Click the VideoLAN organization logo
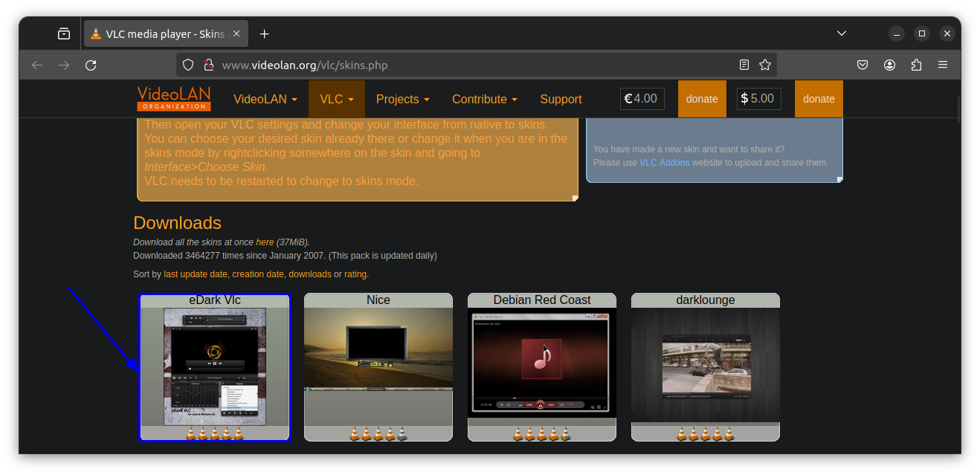This screenshot has width=980, height=475. click(174, 99)
